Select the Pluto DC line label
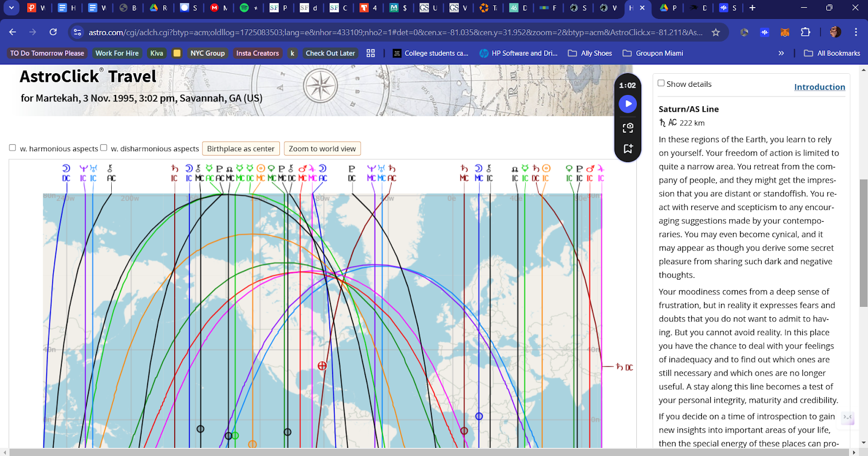868x456 pixels. 352,173
